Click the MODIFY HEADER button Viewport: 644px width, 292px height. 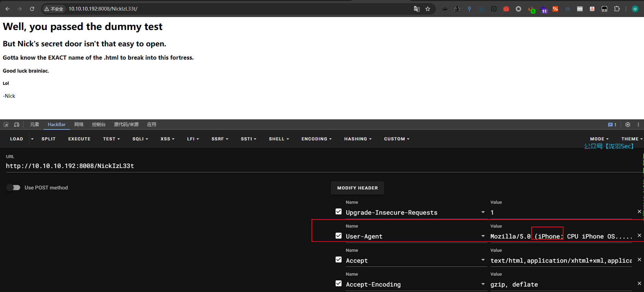(357, 188)
